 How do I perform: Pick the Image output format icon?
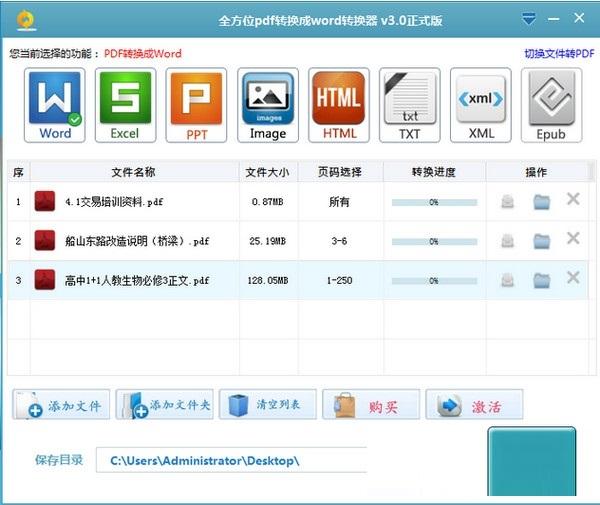[x=267, y=105]
